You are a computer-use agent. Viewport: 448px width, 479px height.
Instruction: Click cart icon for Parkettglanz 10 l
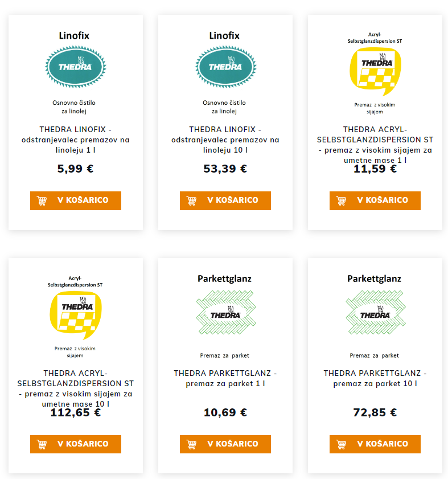point(341,444)
